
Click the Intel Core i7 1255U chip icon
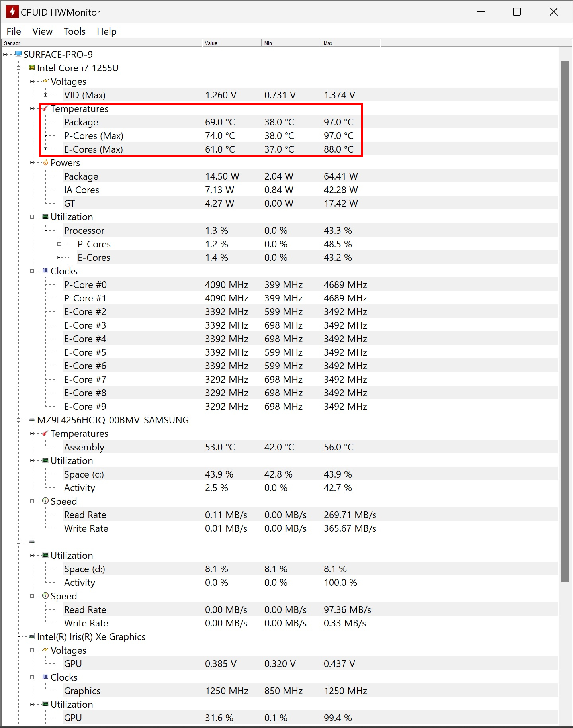[x=32, y=67]
